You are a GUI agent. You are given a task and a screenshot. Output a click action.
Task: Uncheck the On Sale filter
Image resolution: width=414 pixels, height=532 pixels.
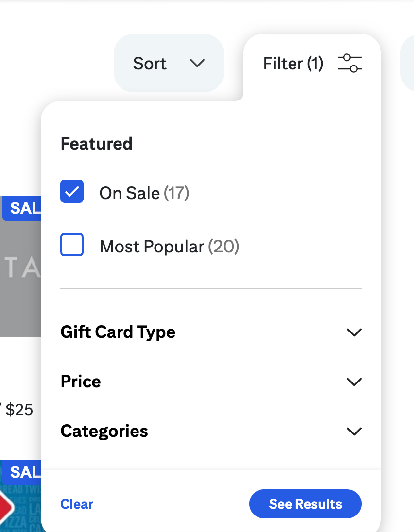71,191
